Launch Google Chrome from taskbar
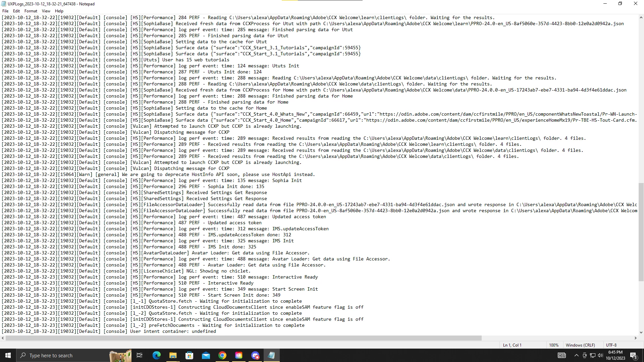The width and height of the screenshot is (644, 362). pyautogui.click(x=222, y=355)
